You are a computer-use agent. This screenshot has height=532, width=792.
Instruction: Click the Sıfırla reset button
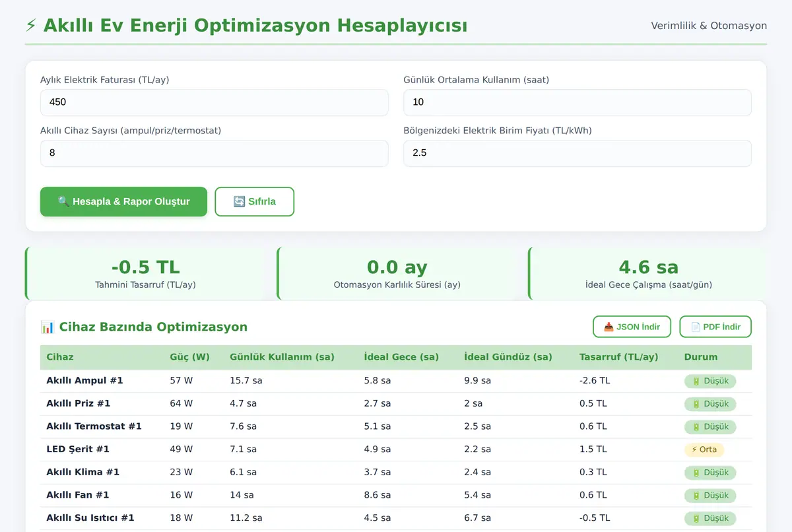click(x=254, y=201)
